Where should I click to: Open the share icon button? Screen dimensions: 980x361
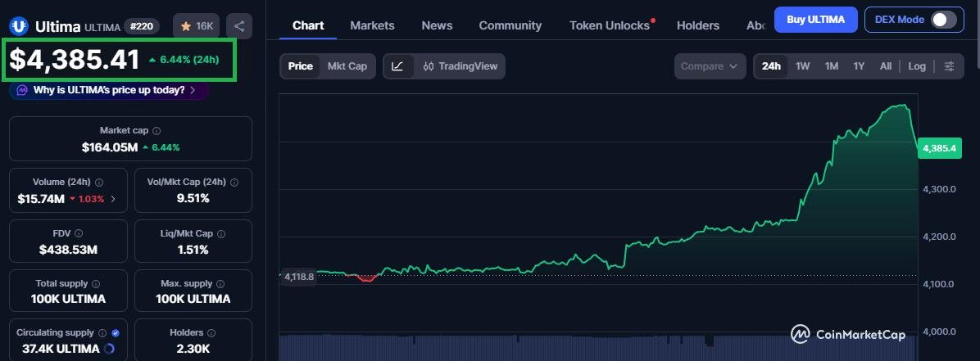click(x=239, y=26)
